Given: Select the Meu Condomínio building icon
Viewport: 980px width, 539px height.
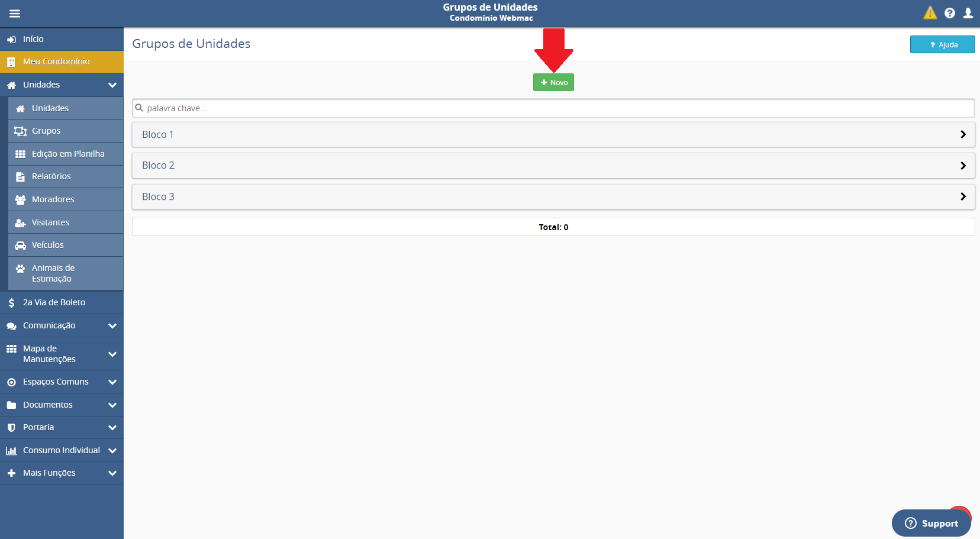Looking at the screenshot, I should (x=11, y=62).
